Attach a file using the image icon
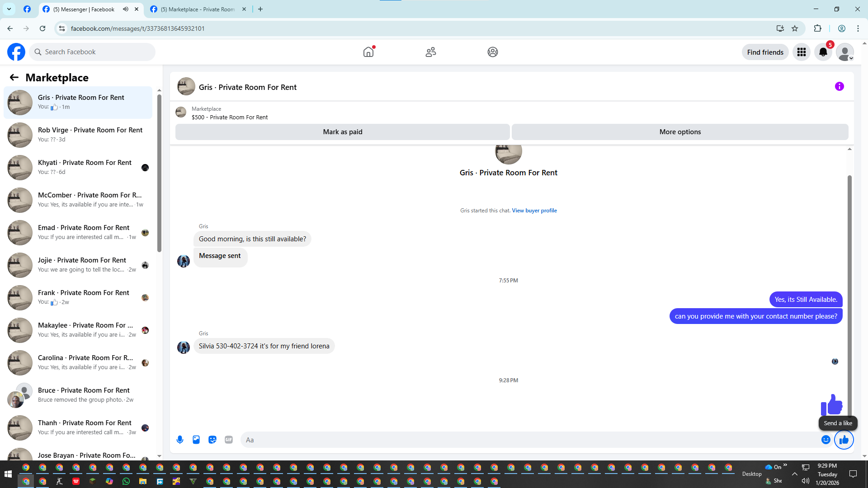The height and width of the screenshot is (488, 868). coord(196,440)
